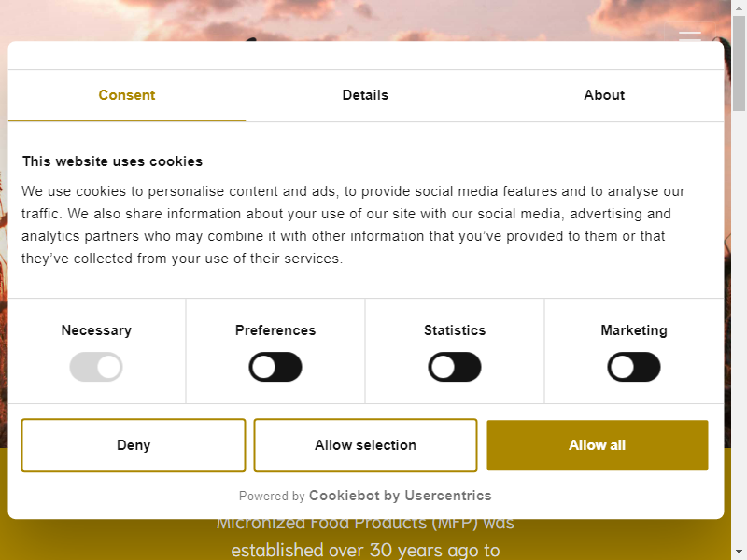
Task: Toggle the Necessary cookies switch
Action: coord(96,367)
